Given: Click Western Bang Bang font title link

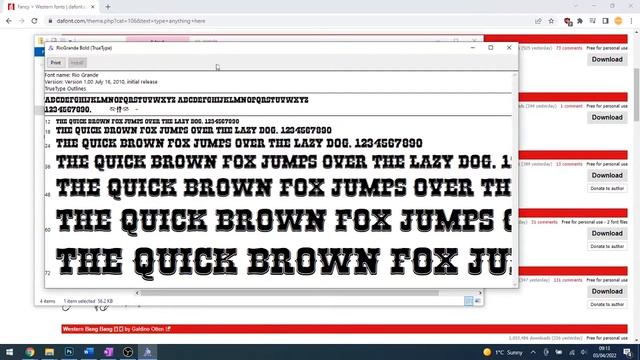Looking at the screenshot, I should point(87,329).
